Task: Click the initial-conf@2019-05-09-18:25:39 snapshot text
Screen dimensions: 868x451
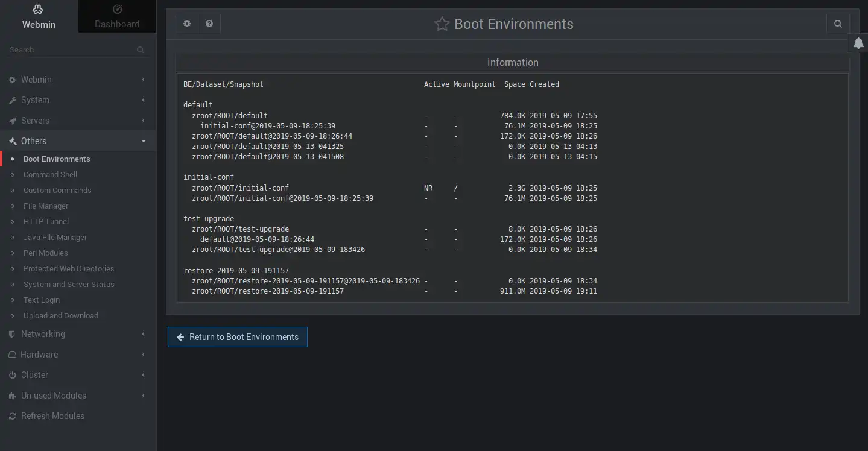Action: [268, 126]
